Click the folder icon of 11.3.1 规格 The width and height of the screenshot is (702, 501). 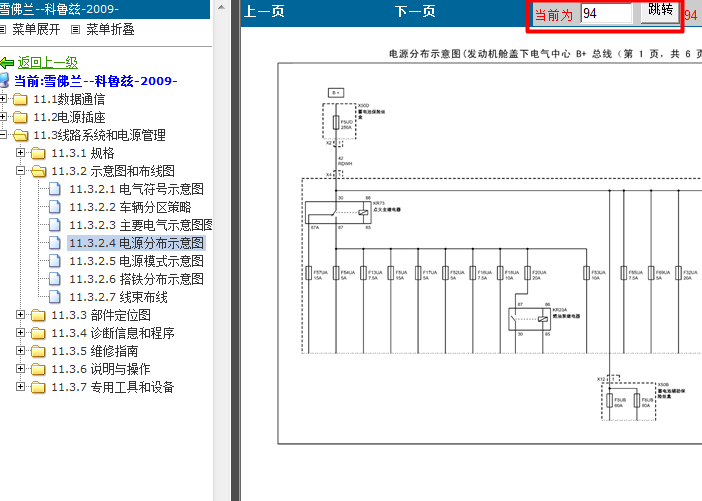click(x=38, y=154)
